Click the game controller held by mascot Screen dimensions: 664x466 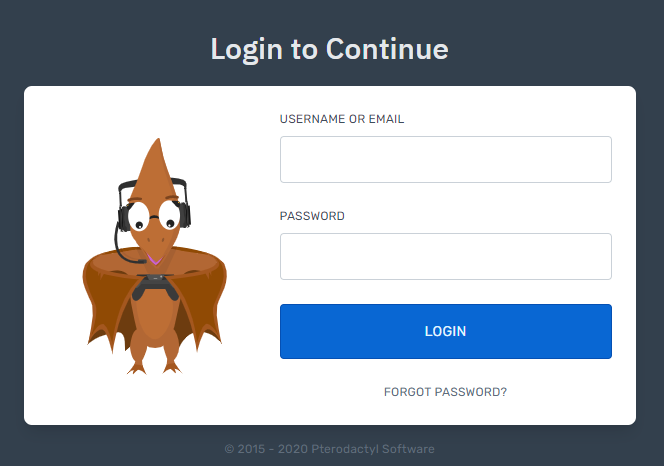[x=155, y=286]
